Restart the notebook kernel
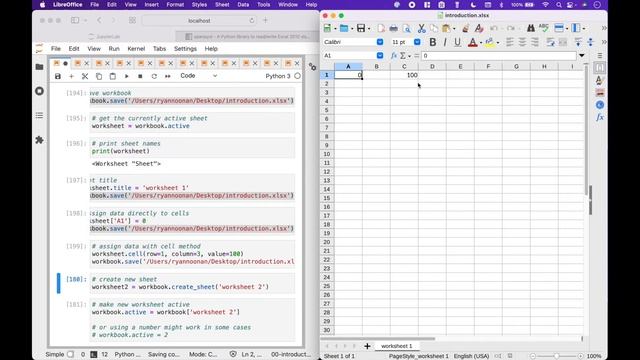Viewport: 640px width, 360px height. click(x=154, y=76)
